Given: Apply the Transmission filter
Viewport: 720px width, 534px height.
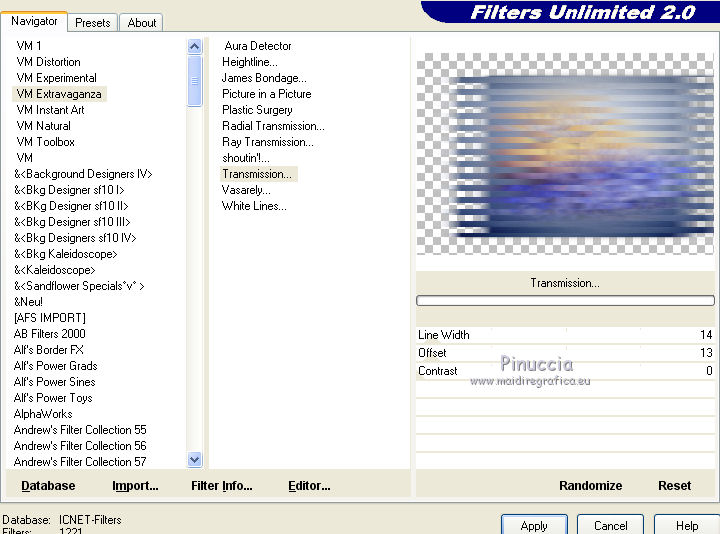Looking at the screenshot, I should coord(534,525).
